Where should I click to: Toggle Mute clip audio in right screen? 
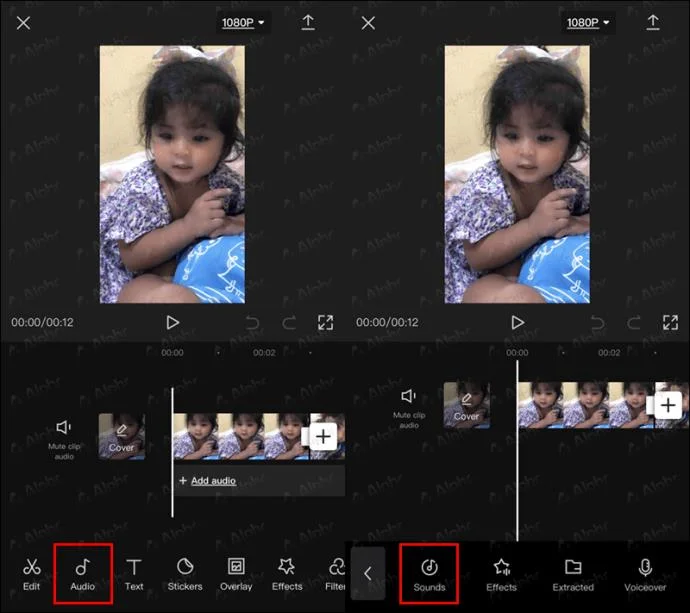[x=409, y=408]
